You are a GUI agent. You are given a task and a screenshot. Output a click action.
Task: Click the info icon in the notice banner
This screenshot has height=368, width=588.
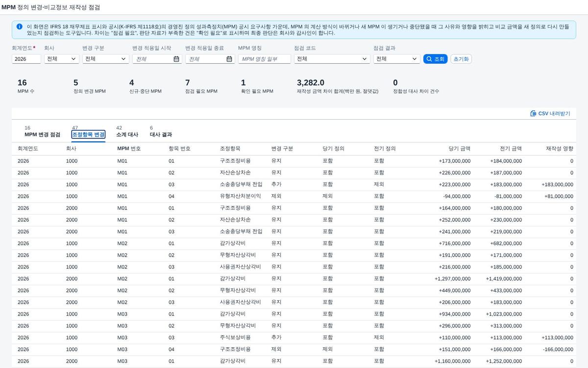coord(19,26)
